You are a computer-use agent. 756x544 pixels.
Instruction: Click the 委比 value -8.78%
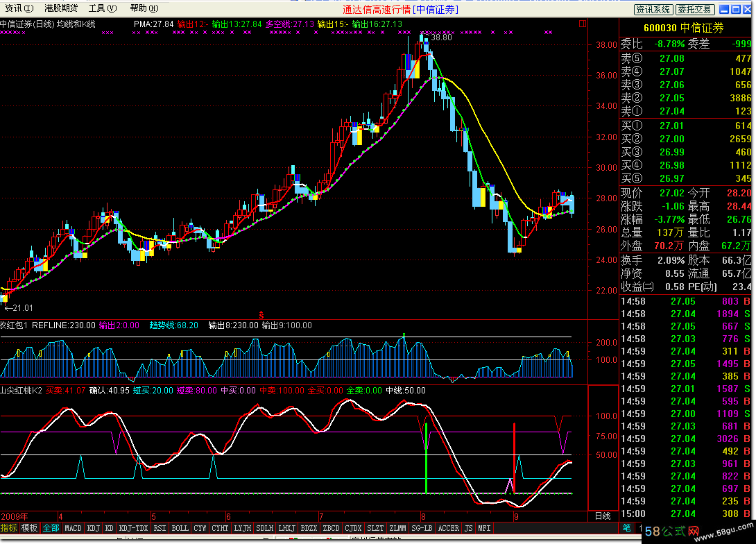[x=669, y=44]
